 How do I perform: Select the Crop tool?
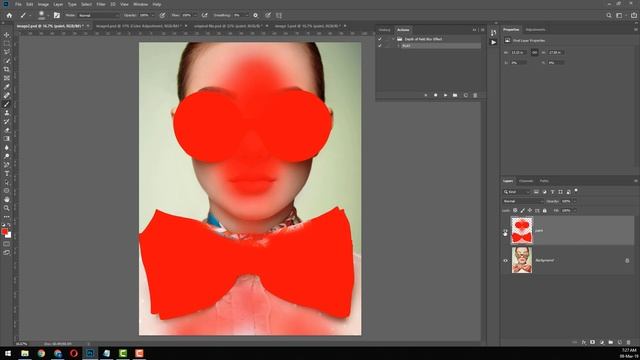point(7,69)
